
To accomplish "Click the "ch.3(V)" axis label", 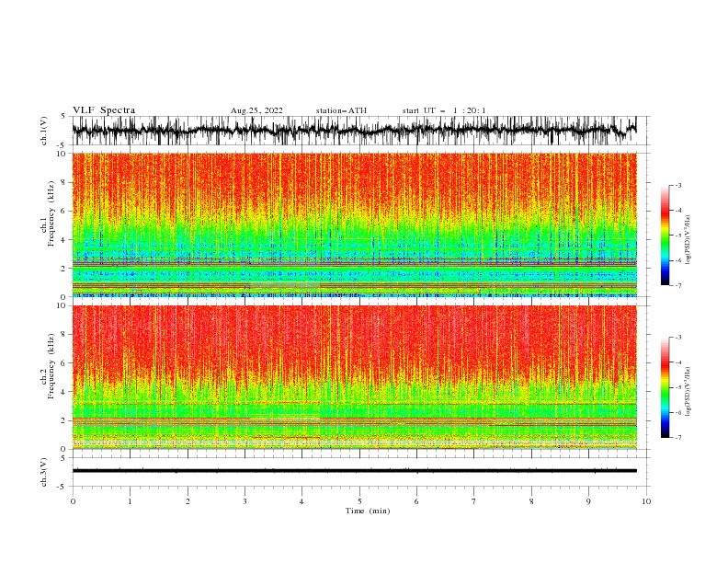I will click(x=44, y=472).
